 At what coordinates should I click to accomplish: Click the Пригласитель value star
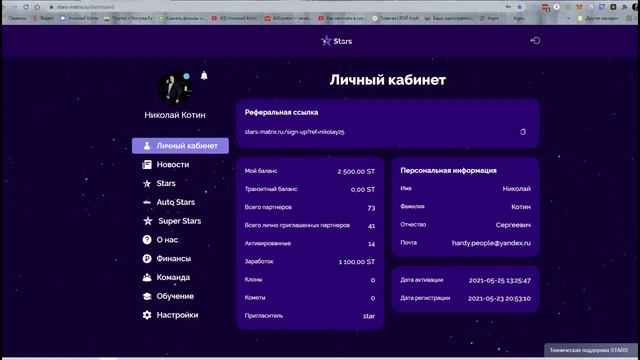pyautogui.click(x=369, y=316)
